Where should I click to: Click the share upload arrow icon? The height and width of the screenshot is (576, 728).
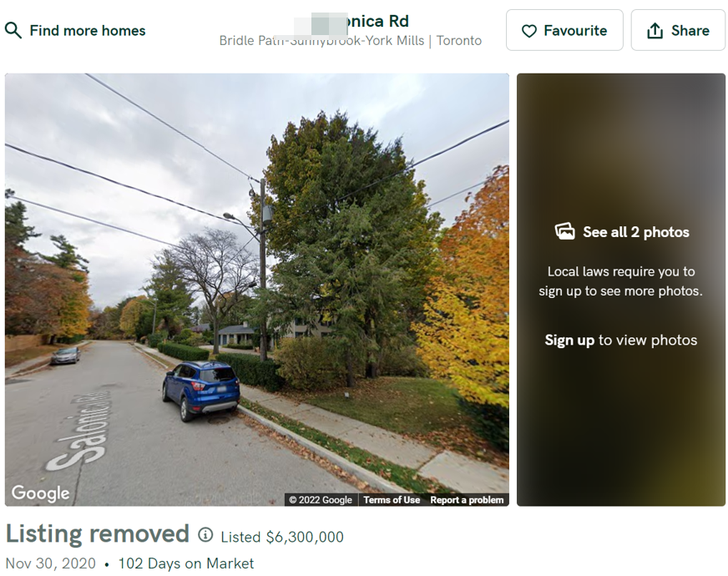655,31
